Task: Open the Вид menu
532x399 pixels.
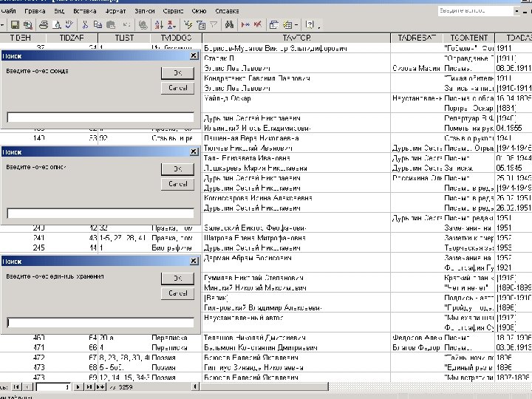Action: pyautogui.click(x=59, y=11)
